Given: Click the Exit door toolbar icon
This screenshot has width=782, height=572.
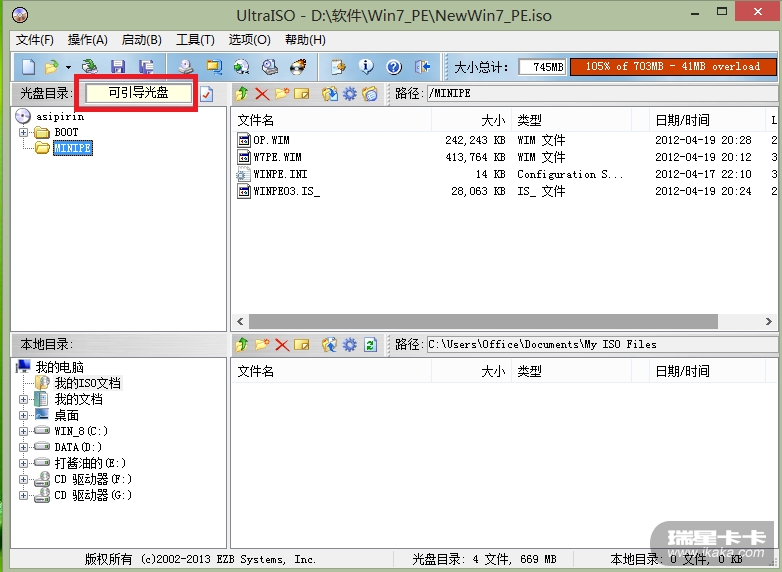Looking at the screenshot, I should coord(422,66).
